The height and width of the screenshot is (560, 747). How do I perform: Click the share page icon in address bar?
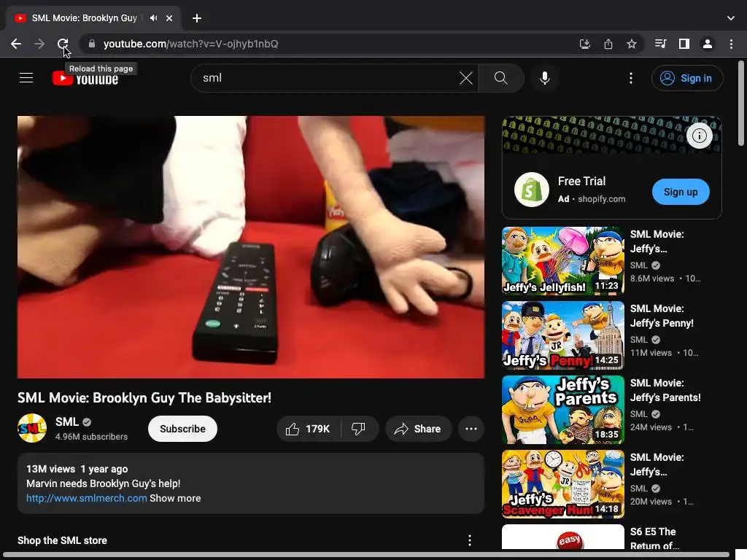tap(608, 44)
